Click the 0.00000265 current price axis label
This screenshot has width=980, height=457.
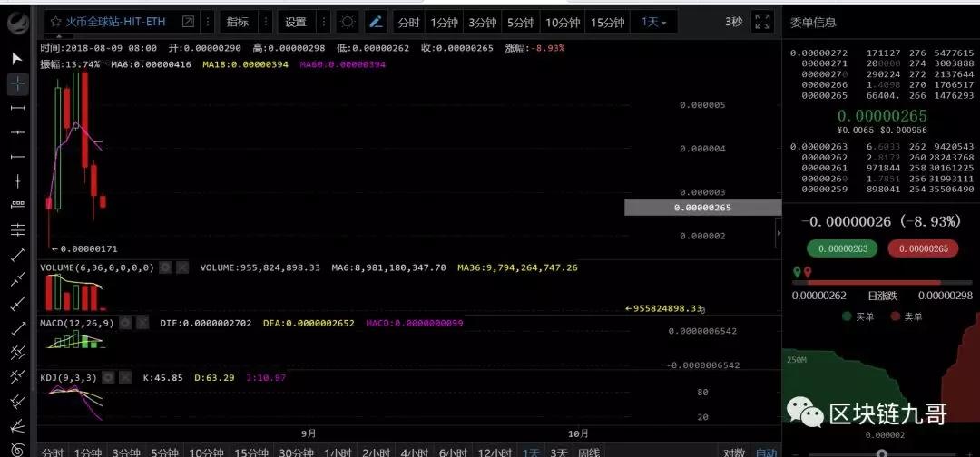[702, 208]
